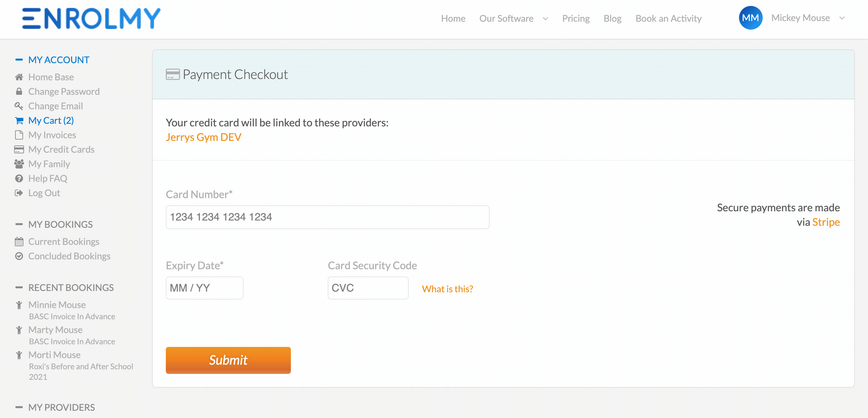The width and height of the screenshot is (868, 418).
Task: Click the My Invoices document icon
Action: 19,135
